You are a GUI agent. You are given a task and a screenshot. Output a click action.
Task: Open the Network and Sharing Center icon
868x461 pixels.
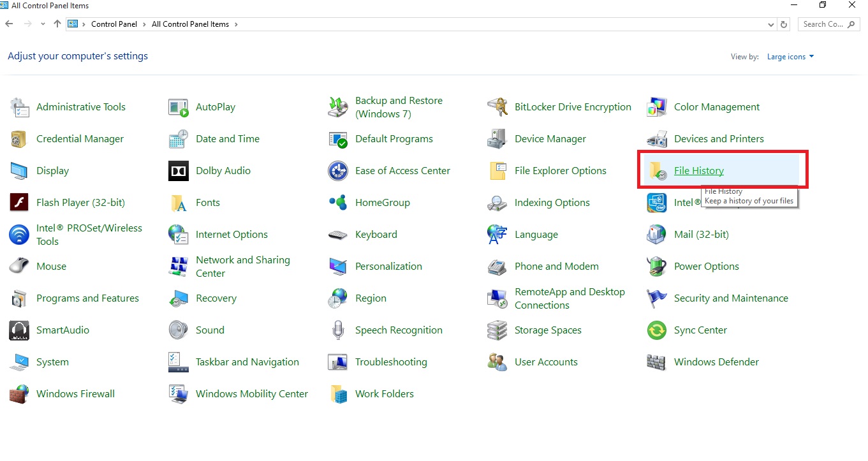[179, 267]
